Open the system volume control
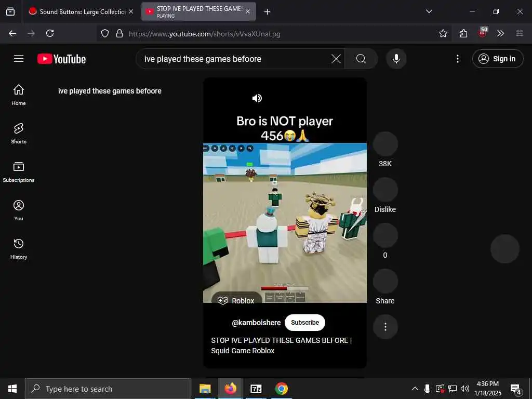Screen dimensions: 532x399 [x=465, y=389]
